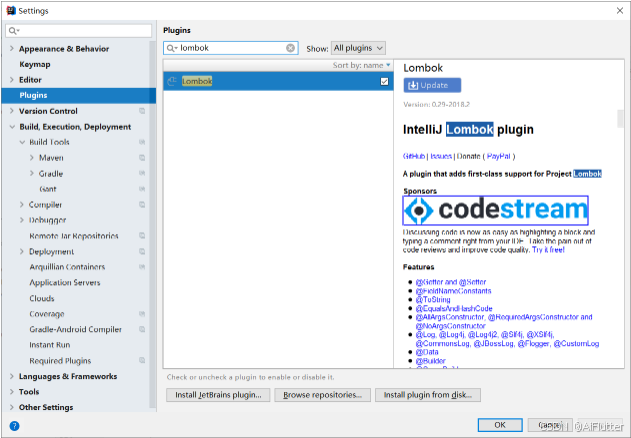Open help via the question mark icon

pyautogui.click(x=14, y=426)
